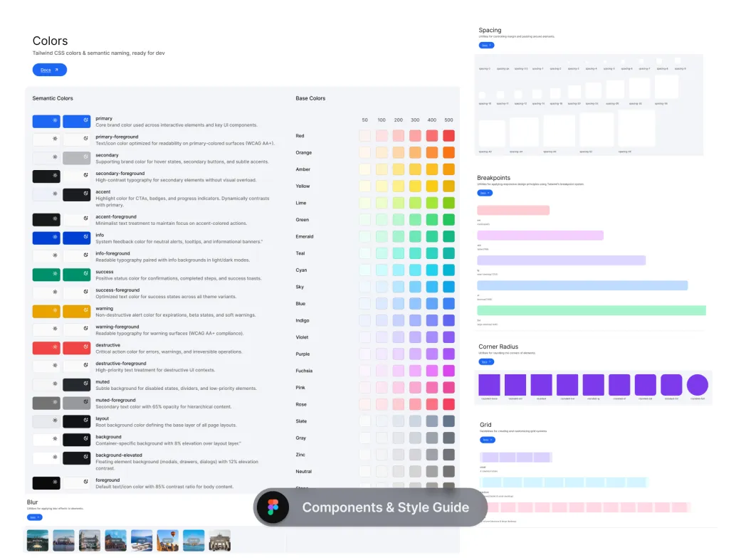Click the sun icon on primary light swatch
The image size is (741, 560).
tap(56, 122)
